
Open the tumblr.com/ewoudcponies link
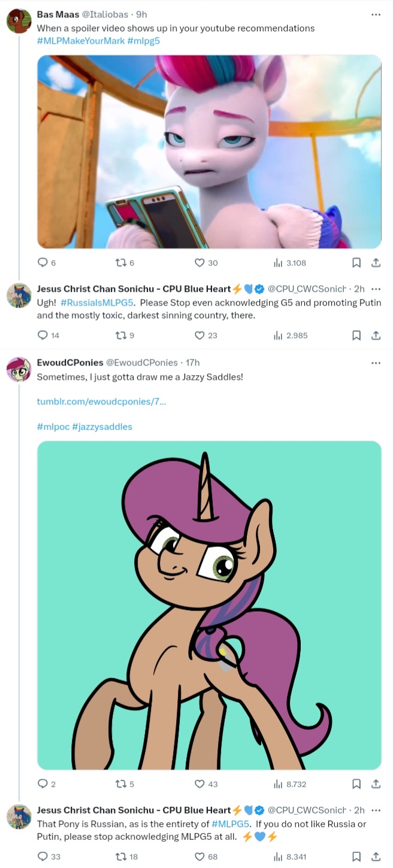[x=101, y=401]
